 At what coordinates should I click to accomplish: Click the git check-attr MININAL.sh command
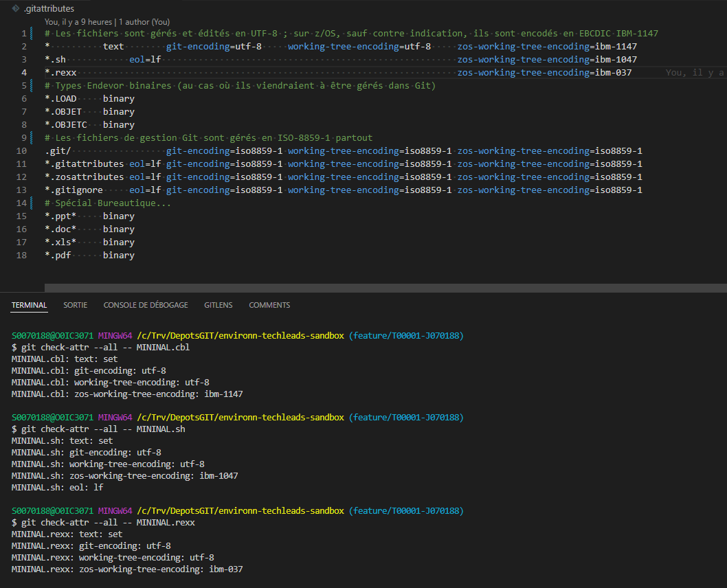[103, 429]
